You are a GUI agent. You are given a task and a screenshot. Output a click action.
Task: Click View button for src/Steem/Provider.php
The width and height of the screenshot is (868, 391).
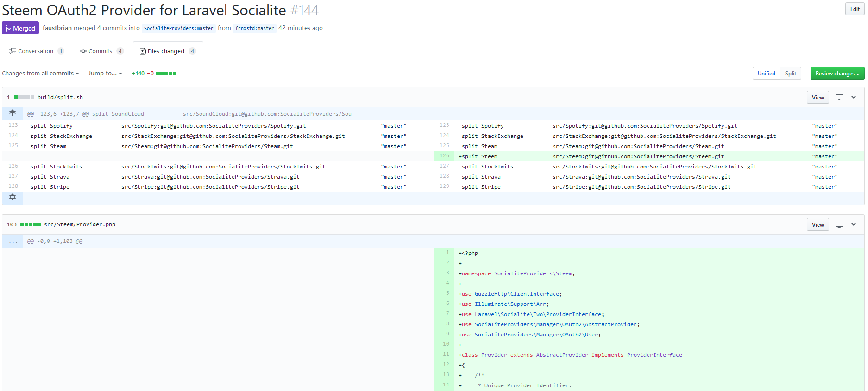click(818, 224)
